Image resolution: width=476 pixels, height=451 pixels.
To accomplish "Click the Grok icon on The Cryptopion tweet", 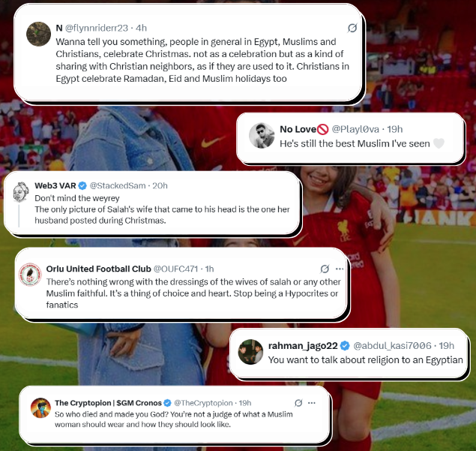I will point(298,403).
